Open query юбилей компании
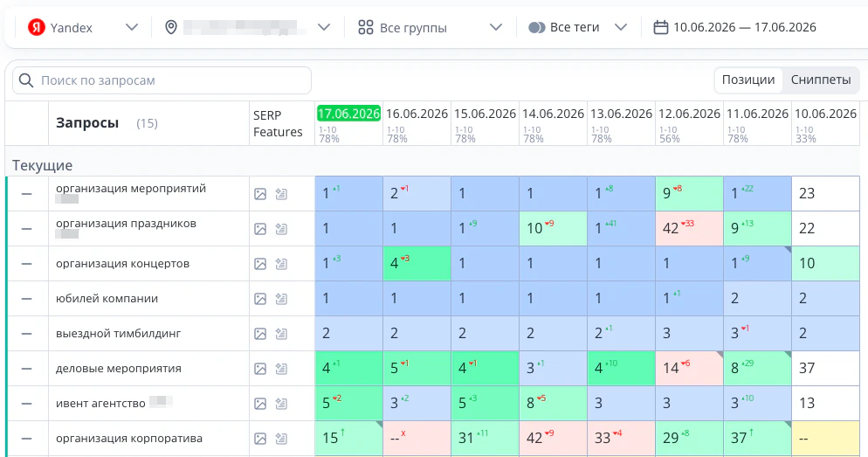 (x=107, y=299)
